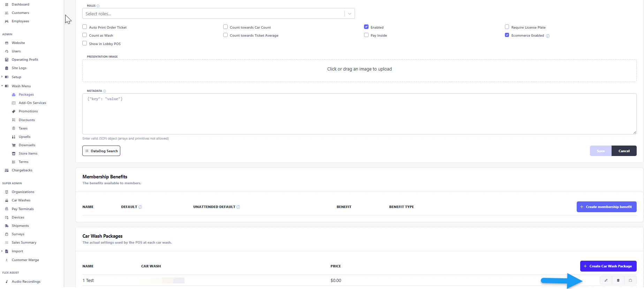Click the Metadata info icon
The height and width of the screenshot is (289, 644).
pyautogui.click(x=105, y=91)
